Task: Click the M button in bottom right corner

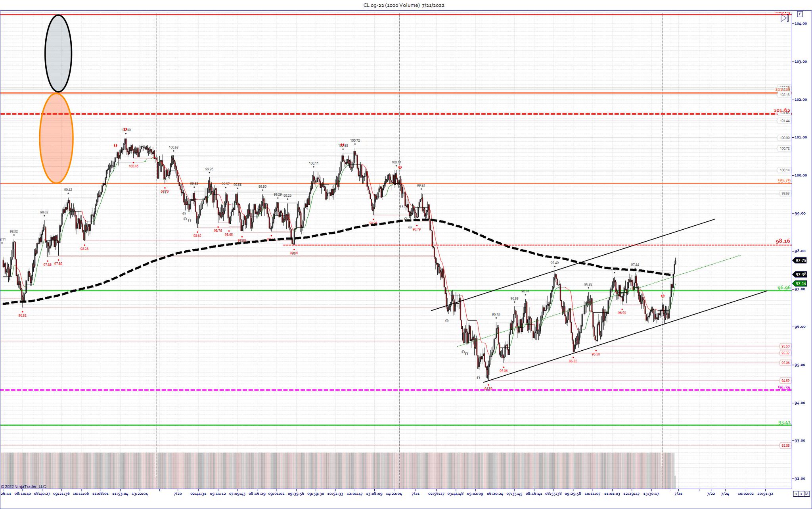Action: pos(806,494)
